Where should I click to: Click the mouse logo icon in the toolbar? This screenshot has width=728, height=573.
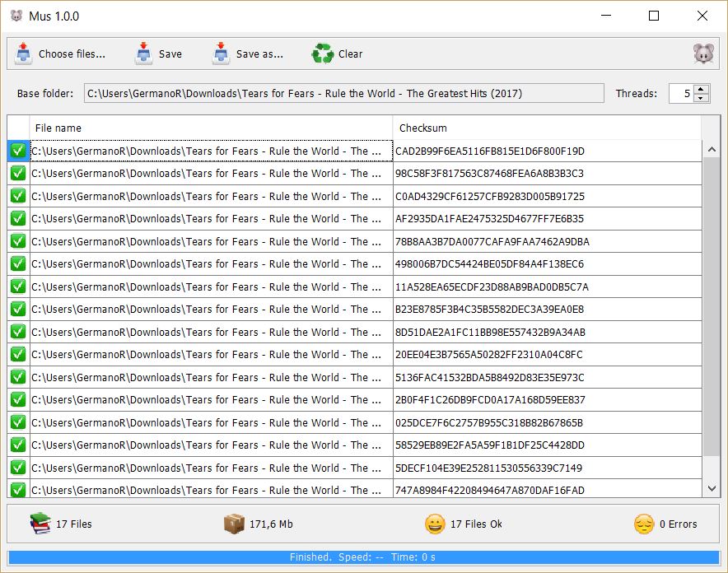click(703, 54)
